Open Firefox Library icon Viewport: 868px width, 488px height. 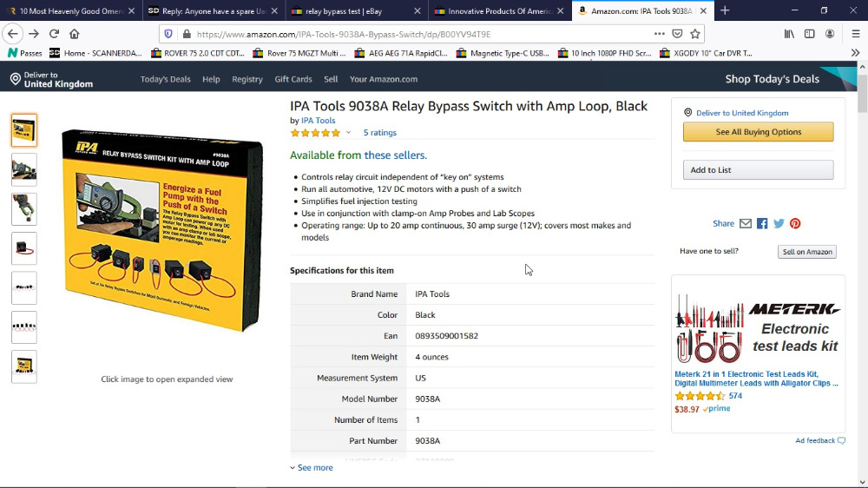(789, 34)
